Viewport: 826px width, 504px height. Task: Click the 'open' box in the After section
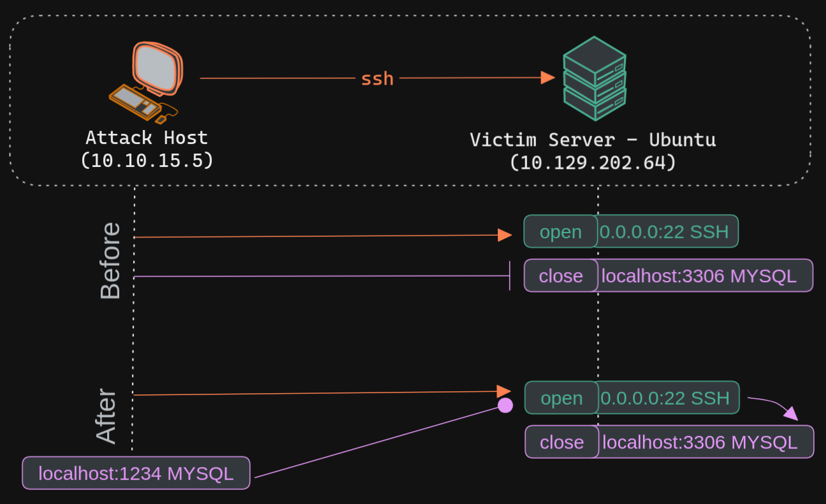point(562,398)
